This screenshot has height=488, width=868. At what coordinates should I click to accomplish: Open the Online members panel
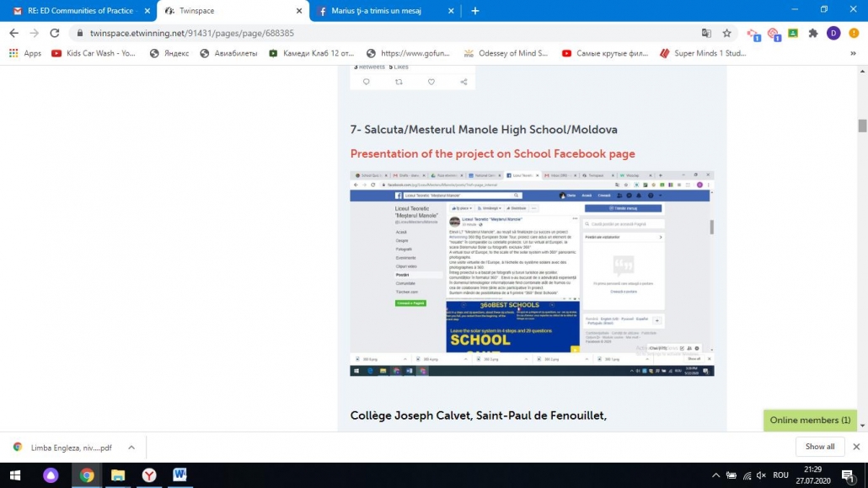click(x=810, y=420)
